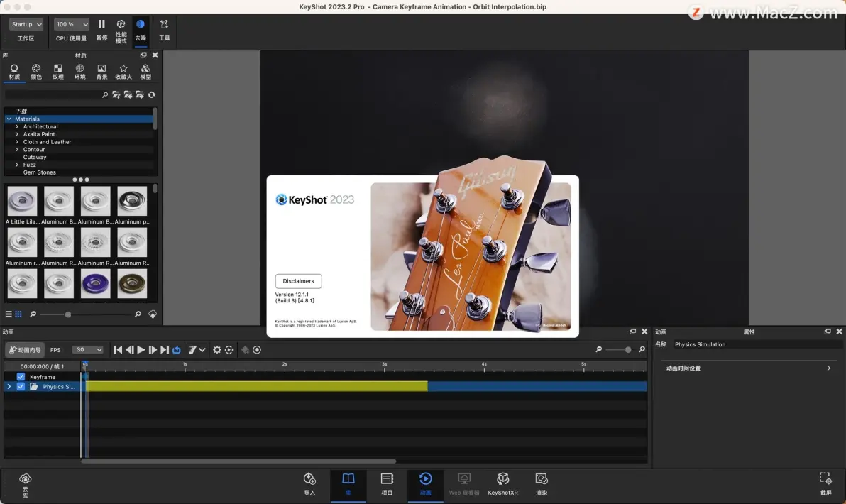Toggle the 项目 project panel
Image resolution: width=846 pixels, height=504 pixels.
pyautogui.click(x=387, y=483)
